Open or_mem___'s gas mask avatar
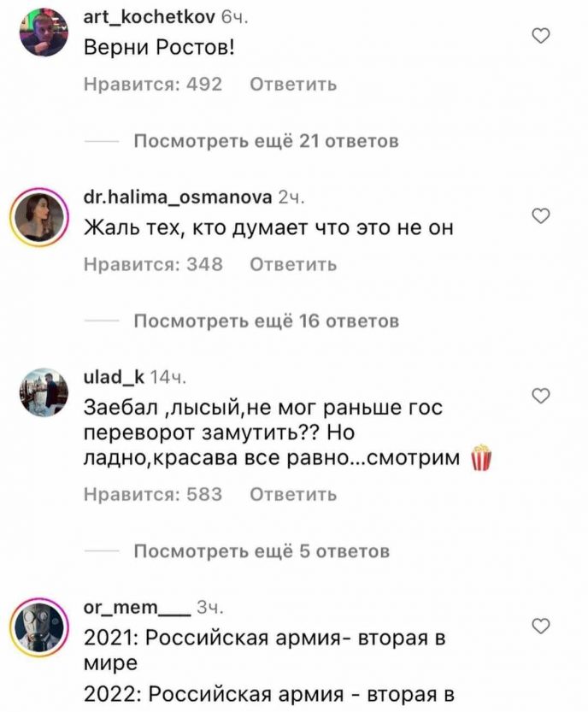588x712 pixels. [39, 627]
